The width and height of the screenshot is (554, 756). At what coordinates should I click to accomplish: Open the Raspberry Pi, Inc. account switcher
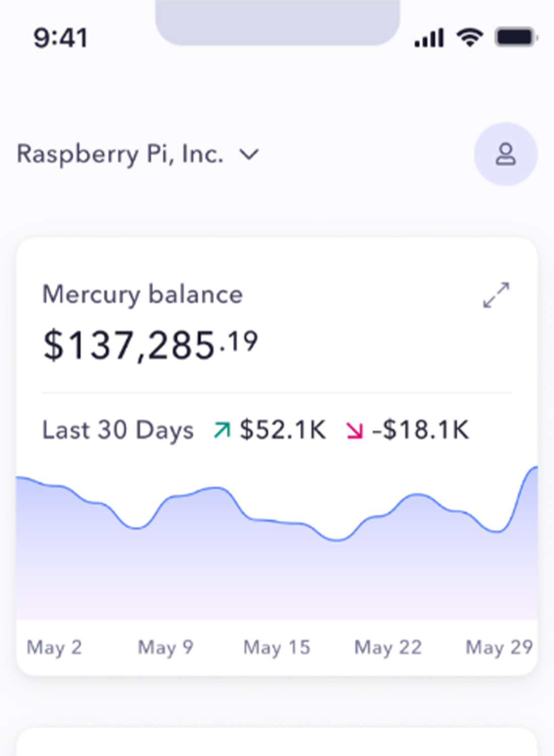138,154
